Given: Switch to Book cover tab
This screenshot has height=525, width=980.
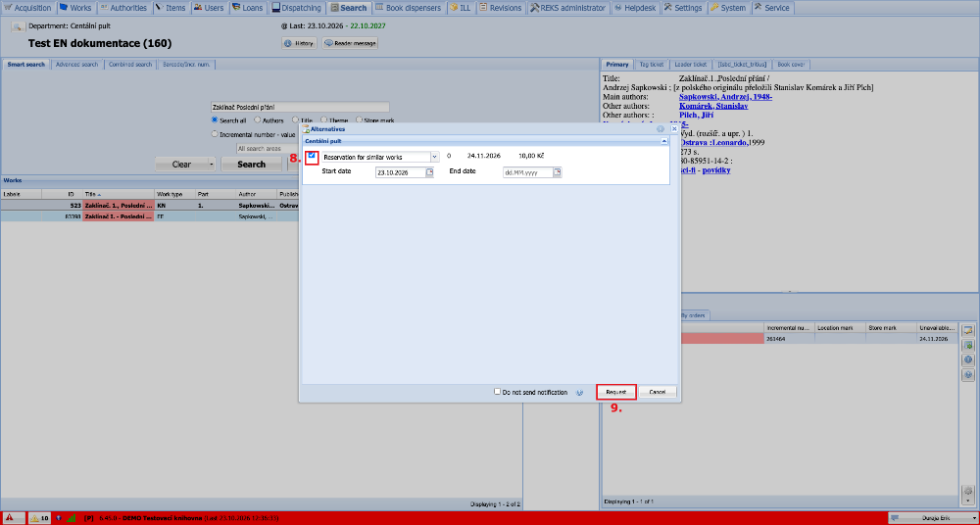Looking at the screenshot, I should (791, 65).
